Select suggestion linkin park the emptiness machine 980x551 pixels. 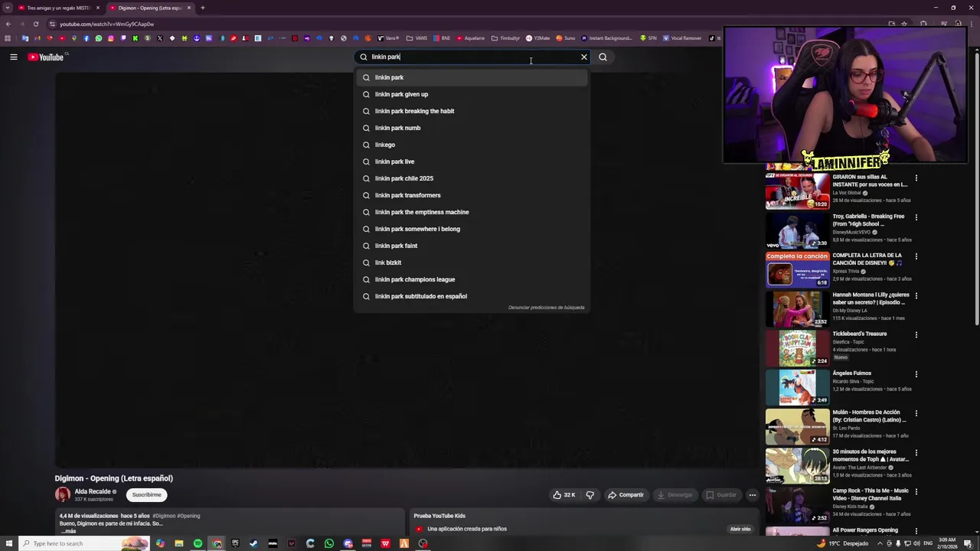[471, 212]
